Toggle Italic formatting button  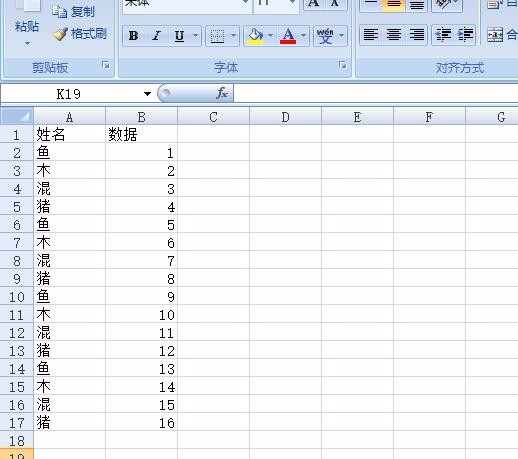(x=156, y=36)
